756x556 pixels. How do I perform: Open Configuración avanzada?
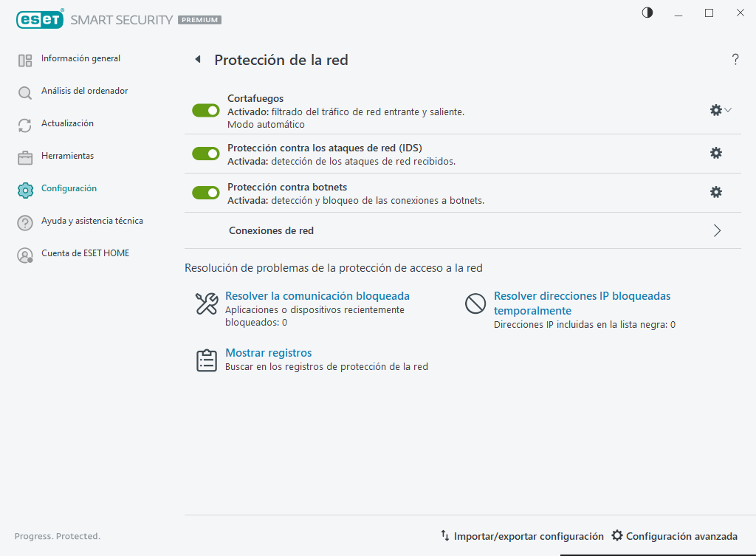[675, 536]
